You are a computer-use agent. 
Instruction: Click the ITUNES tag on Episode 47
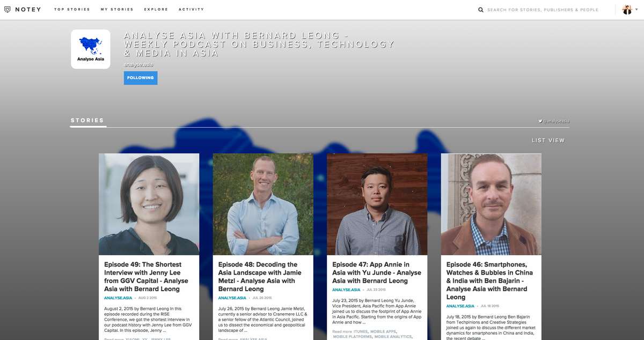click(361, 331)
